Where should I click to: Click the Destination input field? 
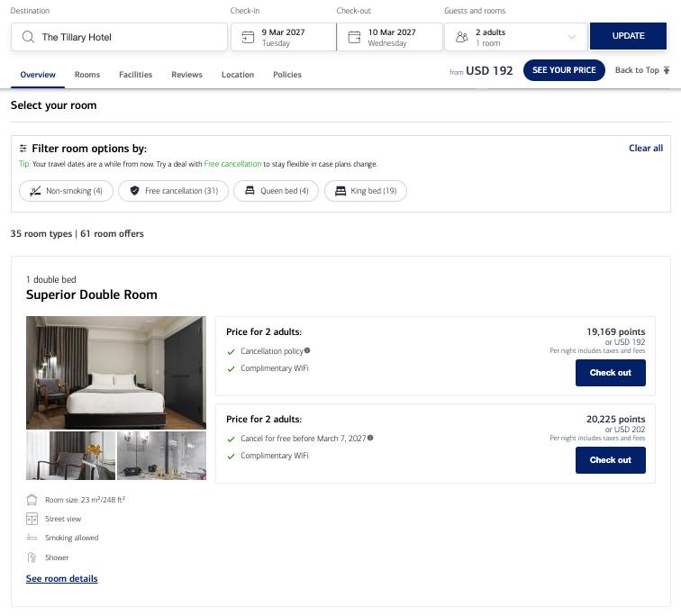coord(120,37)
